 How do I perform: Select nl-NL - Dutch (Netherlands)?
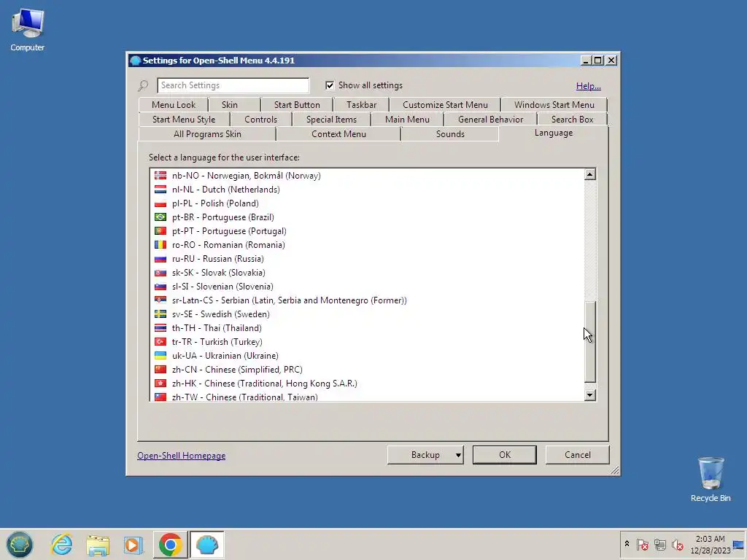tap(367, 190)
